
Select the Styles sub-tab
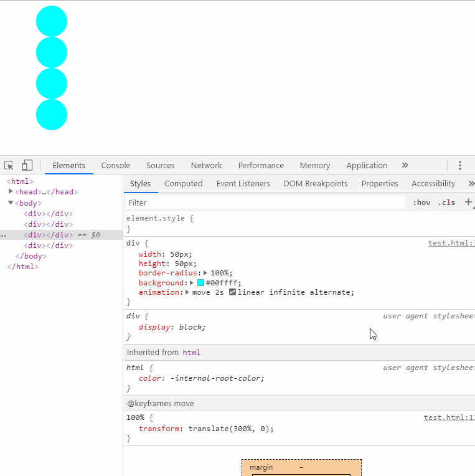click(x=140, y=184)
